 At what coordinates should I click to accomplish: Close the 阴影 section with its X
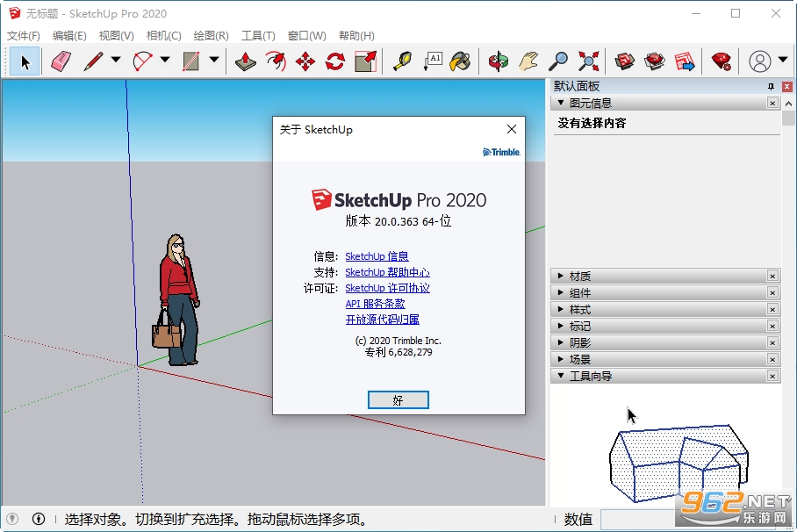[772, 342]
